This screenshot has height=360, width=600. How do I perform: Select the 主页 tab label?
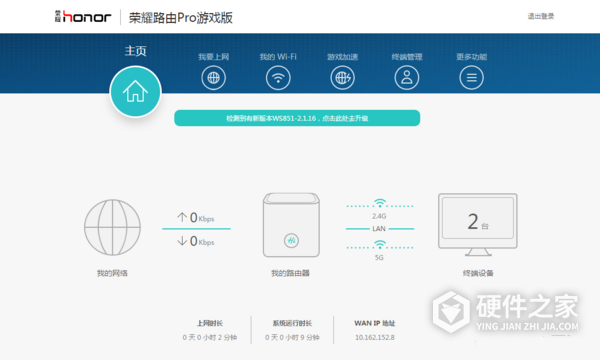click(135, 51)
